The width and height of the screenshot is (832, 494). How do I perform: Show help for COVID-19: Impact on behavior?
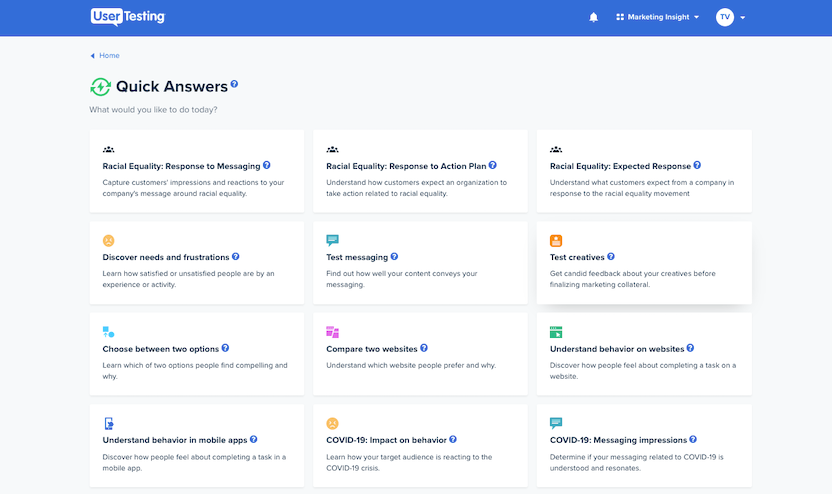point(453,439)
